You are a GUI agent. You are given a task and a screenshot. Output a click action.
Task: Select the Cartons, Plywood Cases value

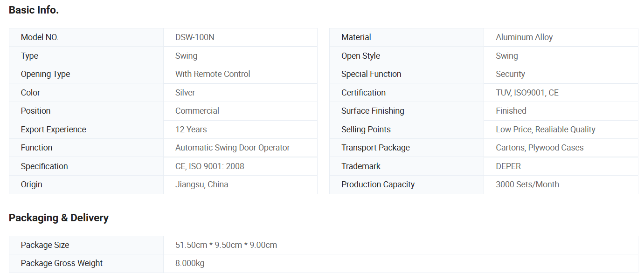(540, 148)
